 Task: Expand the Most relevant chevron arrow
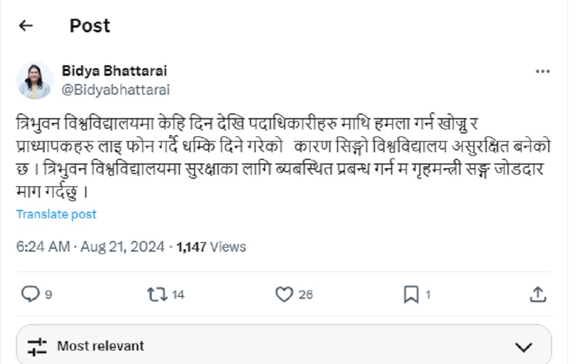(523, 347)
